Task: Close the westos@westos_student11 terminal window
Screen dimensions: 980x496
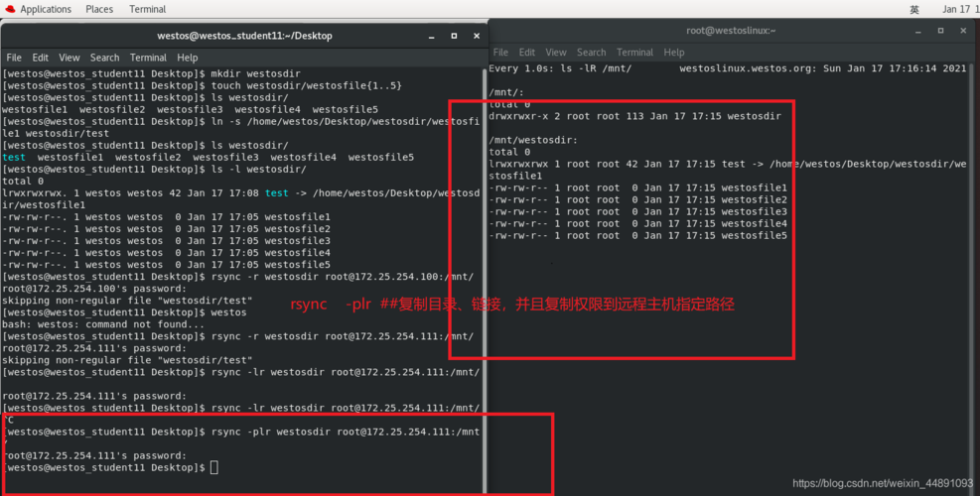Action: pos(477,37)
